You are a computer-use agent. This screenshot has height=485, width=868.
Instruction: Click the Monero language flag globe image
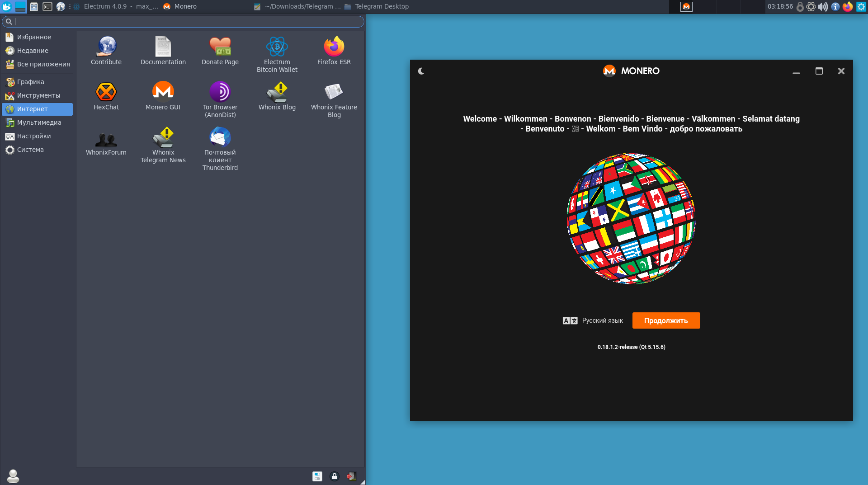click(x=631, y=219)
